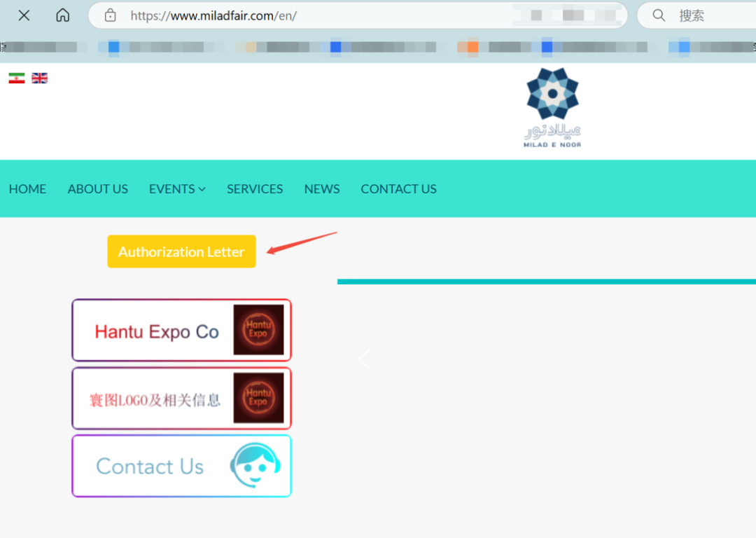Switch language using the UK flag icon
The width and height of the screenshot is (756, 538).
[x=39, y=78]
